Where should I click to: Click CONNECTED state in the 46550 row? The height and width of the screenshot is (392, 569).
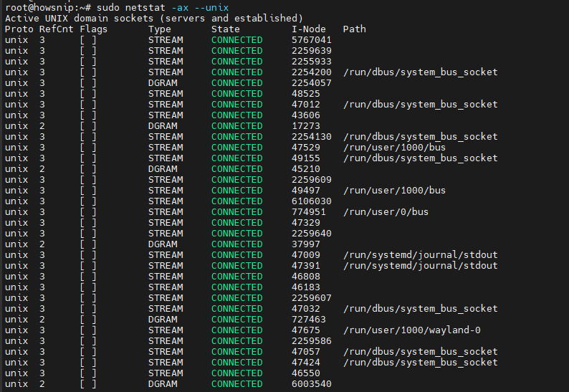click(237, 373)
